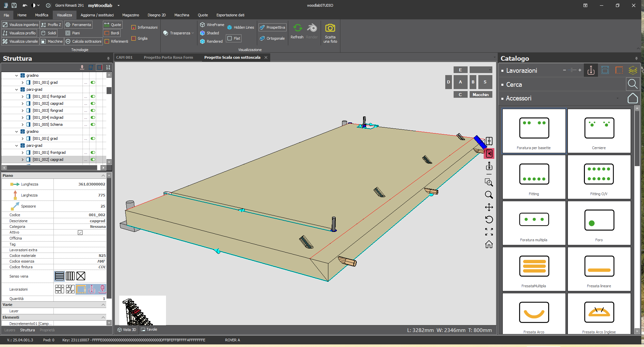Choose the Fresata Arco tool

tap(533, 313)
